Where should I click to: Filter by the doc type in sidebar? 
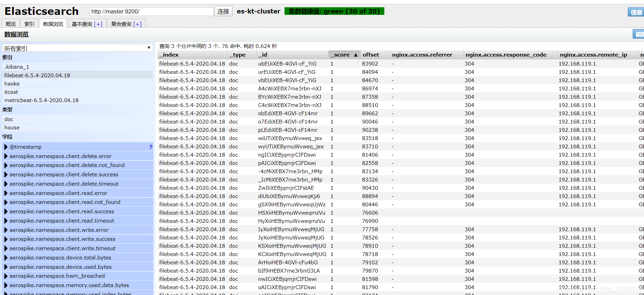point(77,119)
